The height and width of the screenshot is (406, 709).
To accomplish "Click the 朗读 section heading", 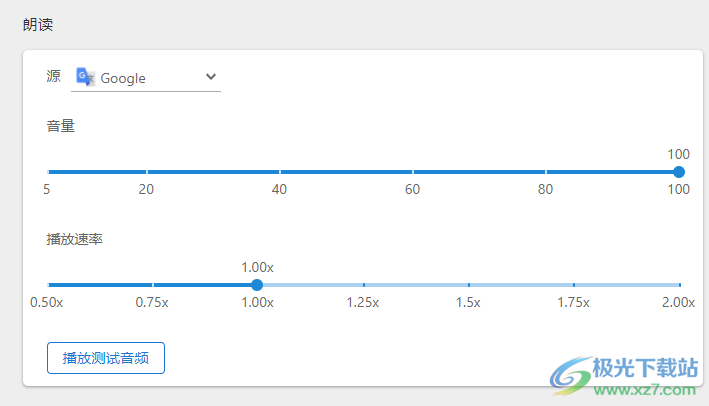I will pos(38,25).
